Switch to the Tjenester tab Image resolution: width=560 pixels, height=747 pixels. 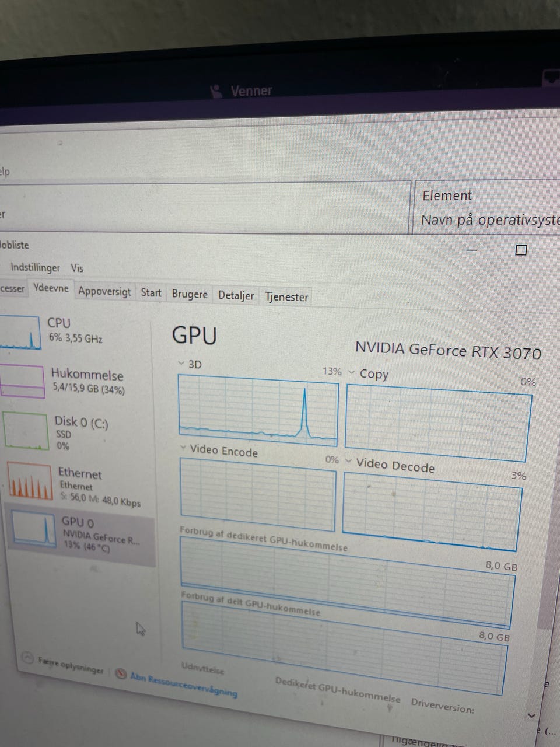pyautogui.click(x=286, y=297)
